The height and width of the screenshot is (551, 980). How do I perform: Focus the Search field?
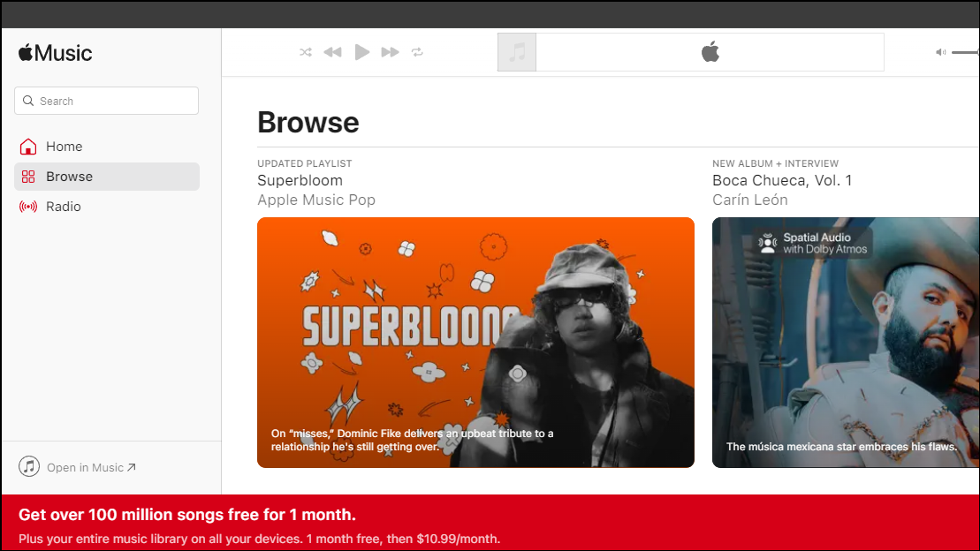(x=106, y=101)
